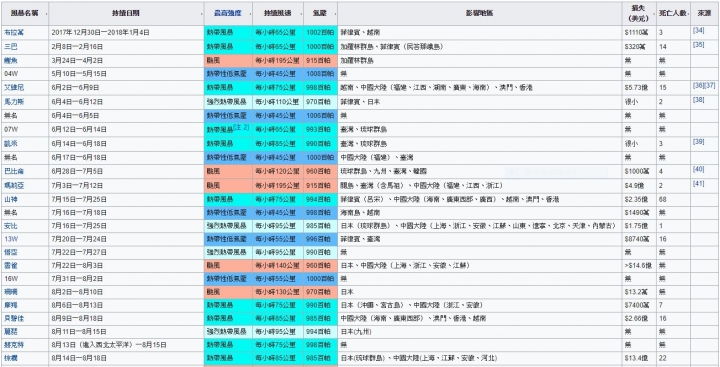Open the 最高強度 header link

[x=227, y=14]
